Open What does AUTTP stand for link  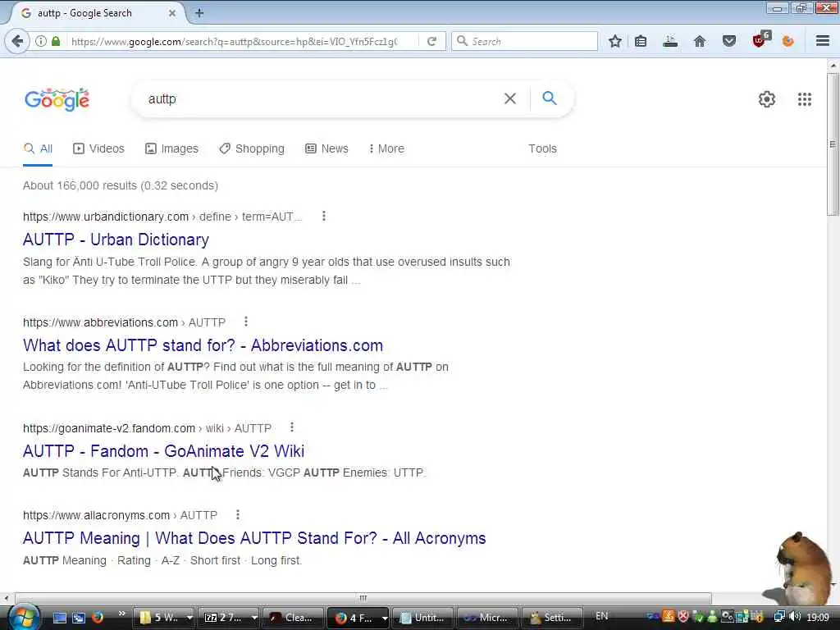tap(203, 345)
